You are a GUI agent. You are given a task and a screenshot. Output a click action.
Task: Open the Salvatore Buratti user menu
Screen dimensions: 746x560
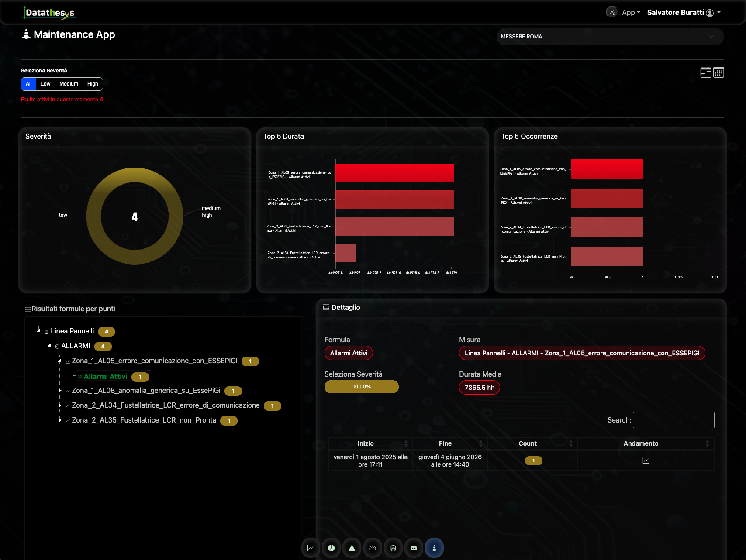point(684,13)
